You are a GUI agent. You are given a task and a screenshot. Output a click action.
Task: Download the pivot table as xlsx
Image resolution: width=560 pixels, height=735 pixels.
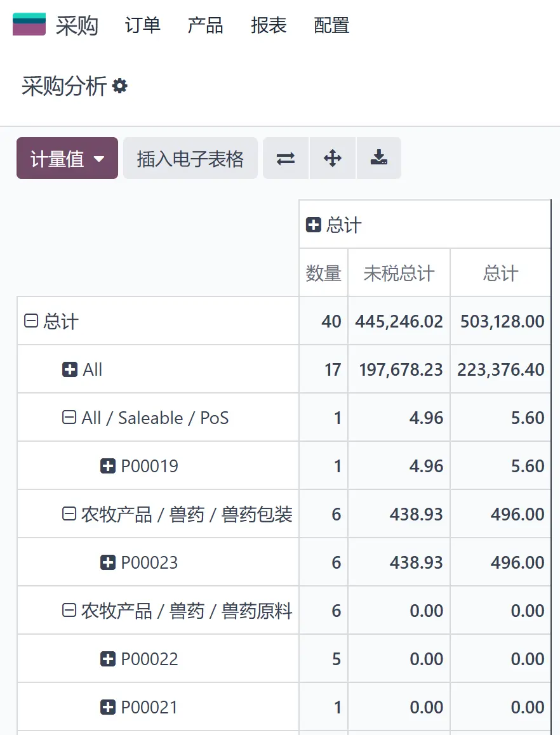379,159
